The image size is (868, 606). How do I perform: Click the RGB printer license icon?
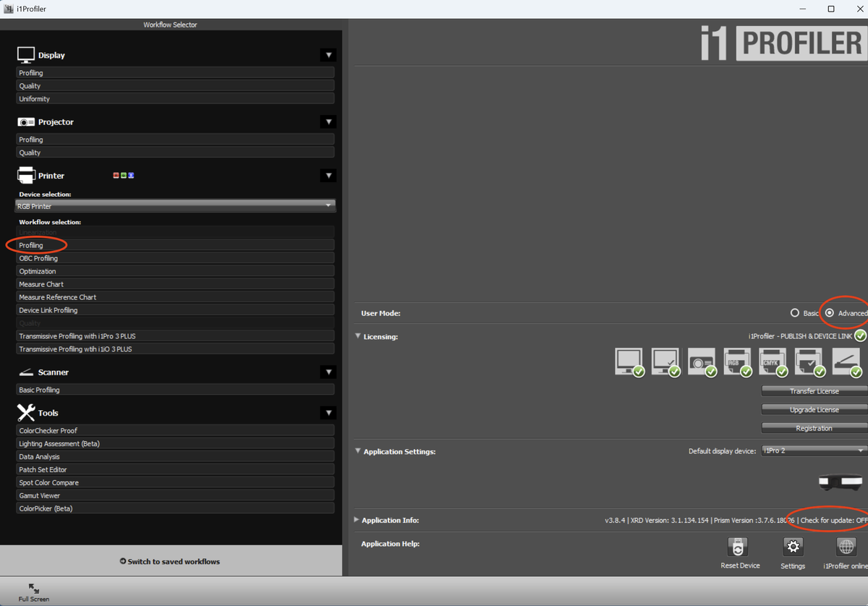pos(736,361)
